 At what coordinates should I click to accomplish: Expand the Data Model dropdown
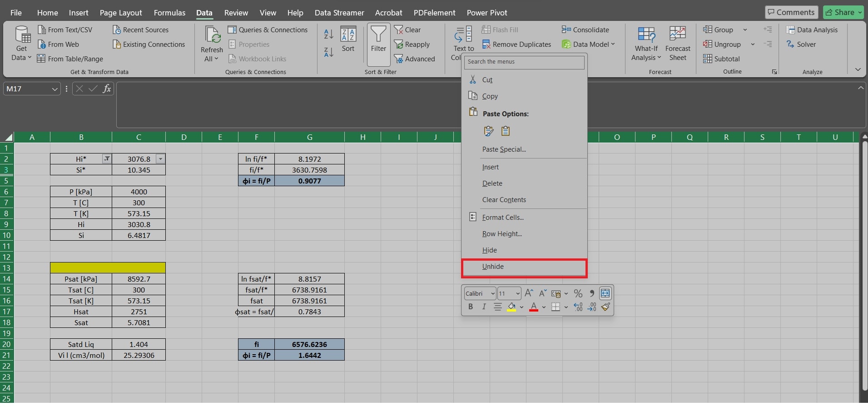[613, 44]
